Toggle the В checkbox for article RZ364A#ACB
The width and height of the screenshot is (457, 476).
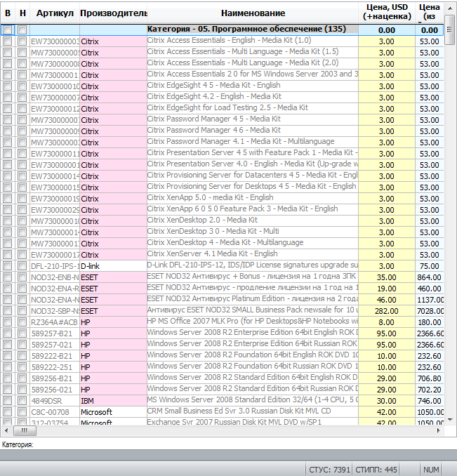tap(8, 322)
